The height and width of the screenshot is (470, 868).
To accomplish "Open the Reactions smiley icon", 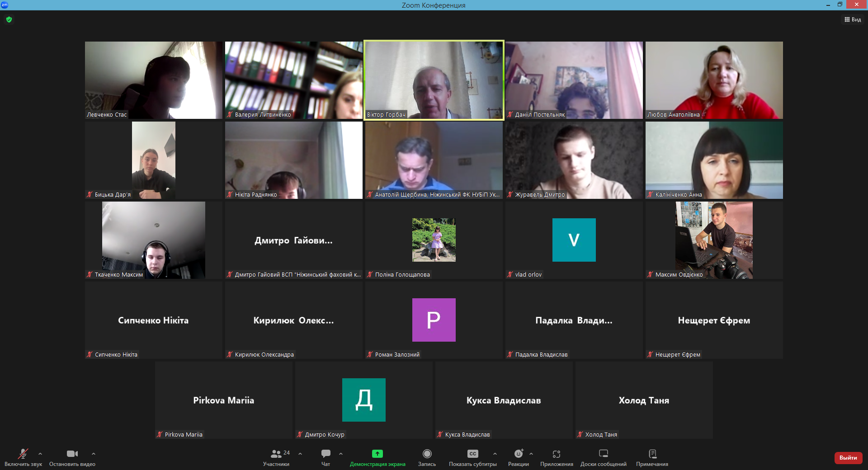I will 518,454.
